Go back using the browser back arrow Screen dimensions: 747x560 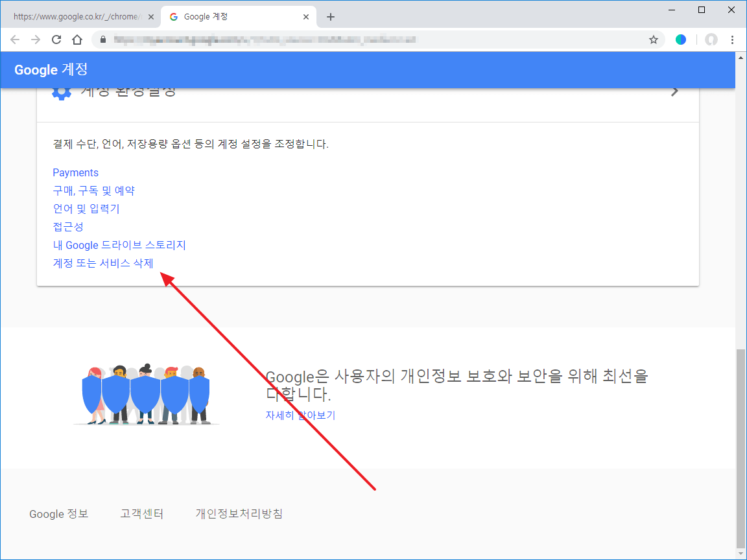pyautogui.click(x=15, y=40)
